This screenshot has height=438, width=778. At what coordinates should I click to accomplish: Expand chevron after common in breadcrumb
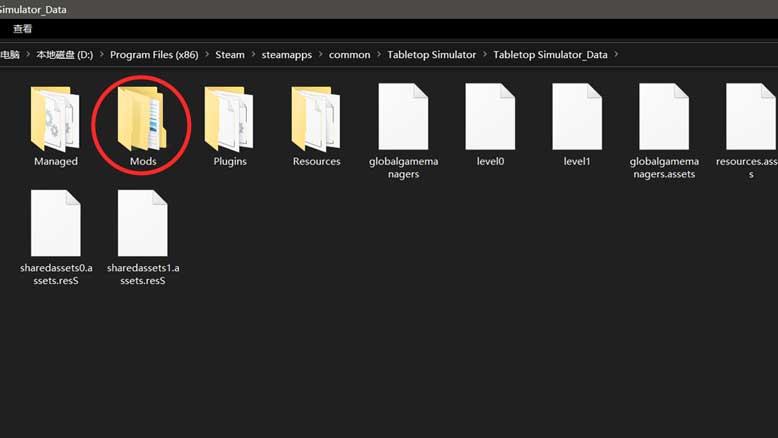(380, 55)
